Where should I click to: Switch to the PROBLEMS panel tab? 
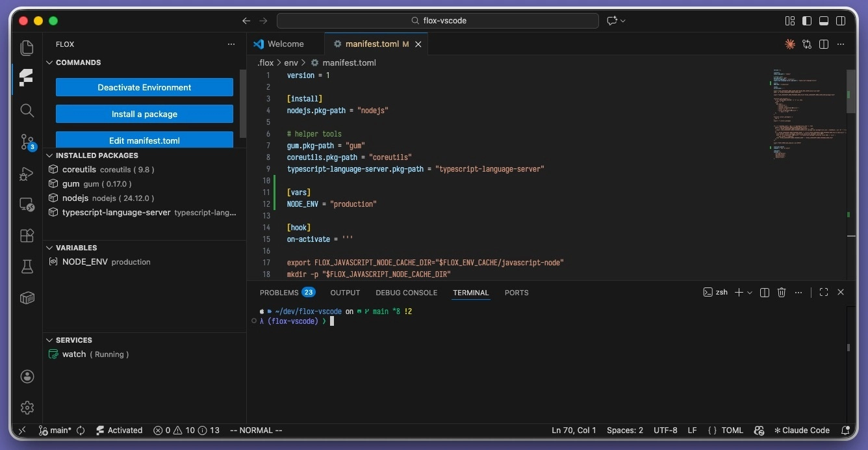pyautogui.click(x=279, y=293)
